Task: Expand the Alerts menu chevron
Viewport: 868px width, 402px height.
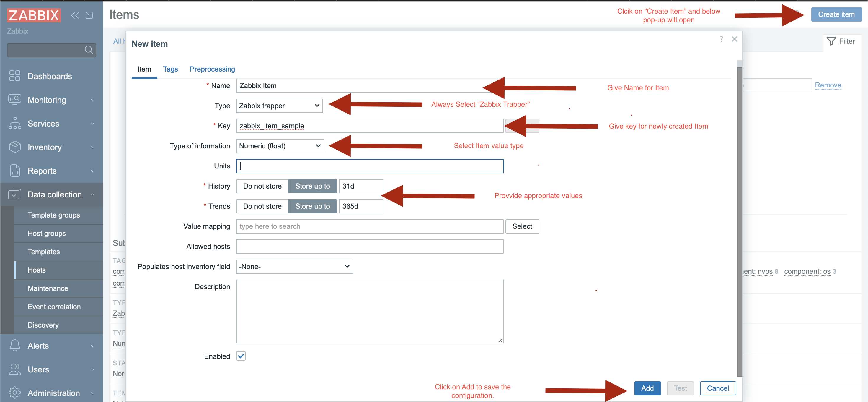Action: coord(93,346)
